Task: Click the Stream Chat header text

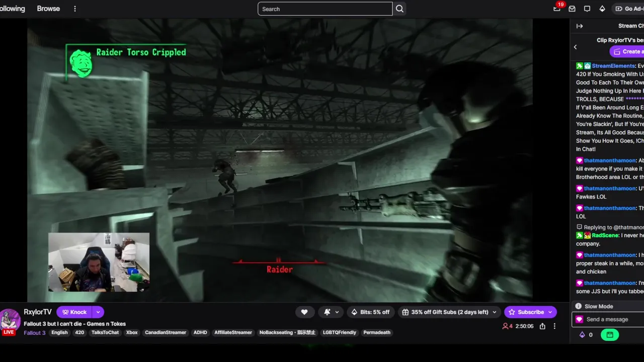Action: (x=631, y=26)
